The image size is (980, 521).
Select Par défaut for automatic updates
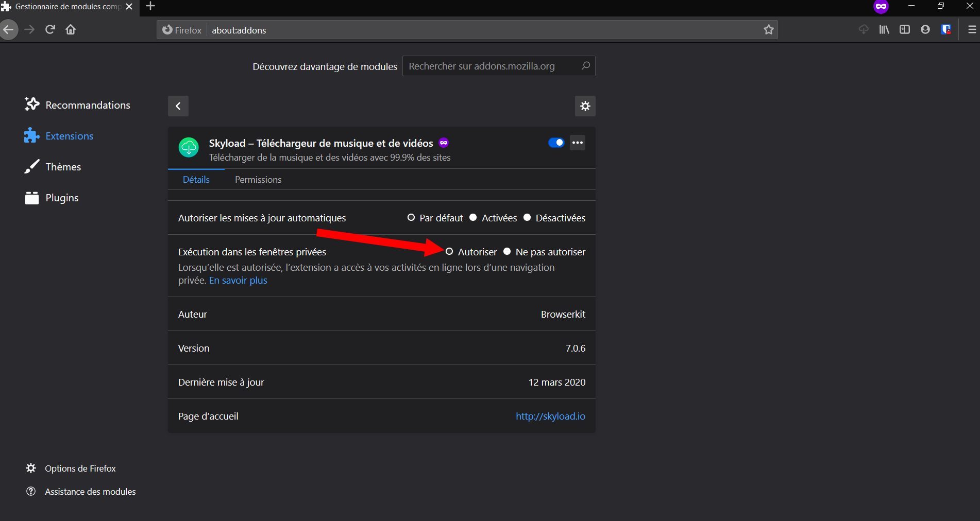(411, 217)
